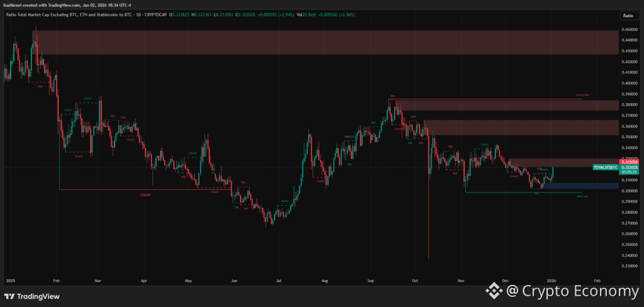The width and height of the screenshot is (644, 307).
Task: Click 0.430000 on the price axis
Action: [x=630, y=51]
